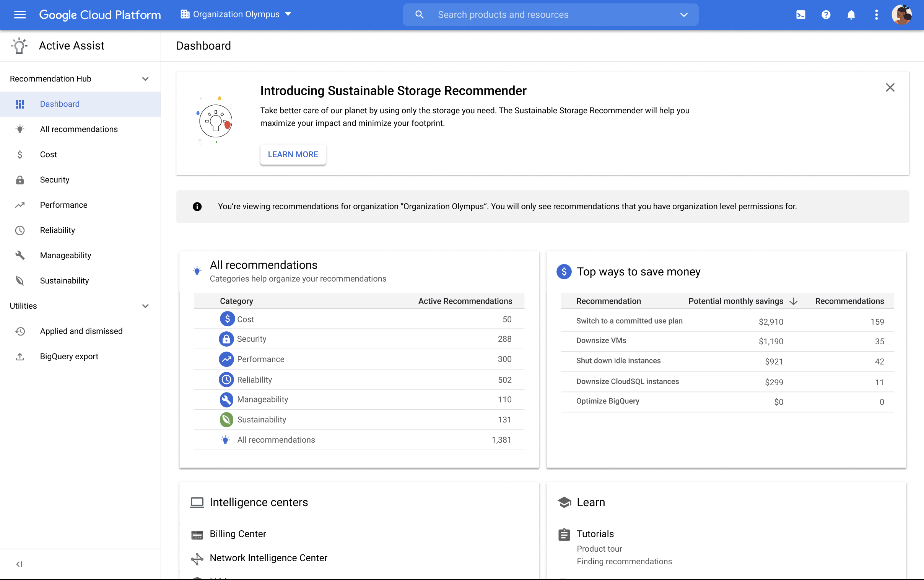Click the LEARN MORE button
The image size is (924, 580).
(x=293, y=154)
